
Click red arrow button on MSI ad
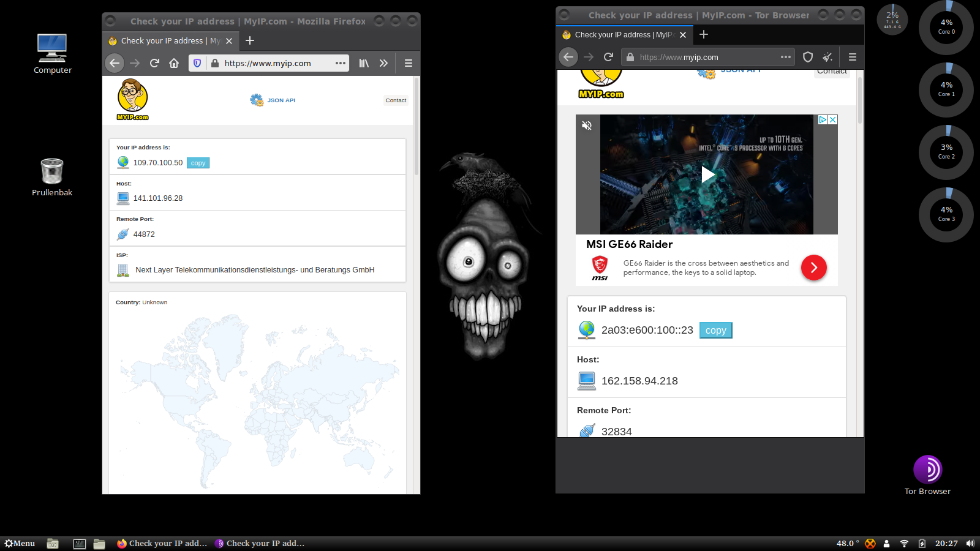814,268
